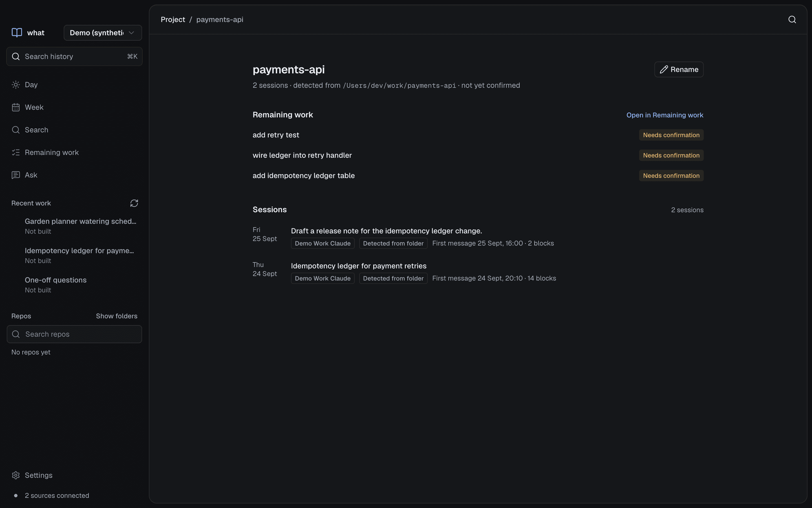Viewport: 812px width, 508px height.
Task: Open Settings
Action: pos(74,475)
